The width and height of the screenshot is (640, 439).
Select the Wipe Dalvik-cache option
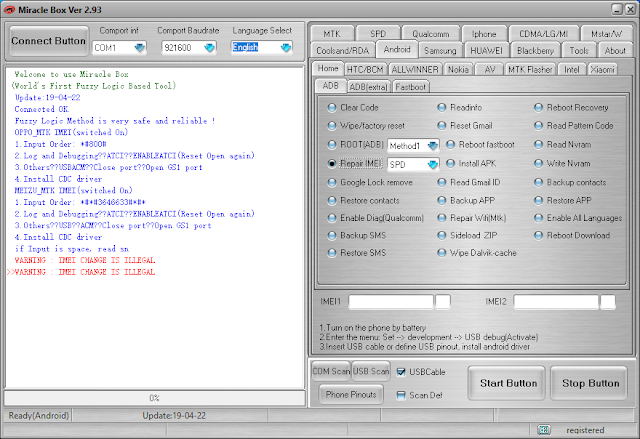(442, 253)
